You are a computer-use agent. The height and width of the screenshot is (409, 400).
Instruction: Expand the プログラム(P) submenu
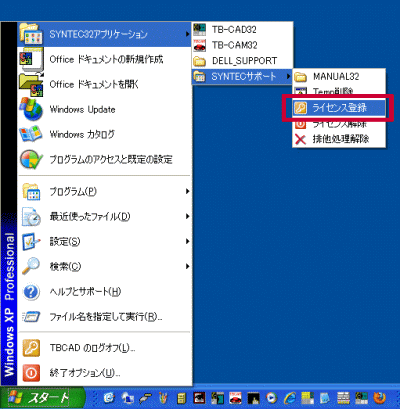pos(104,191)
